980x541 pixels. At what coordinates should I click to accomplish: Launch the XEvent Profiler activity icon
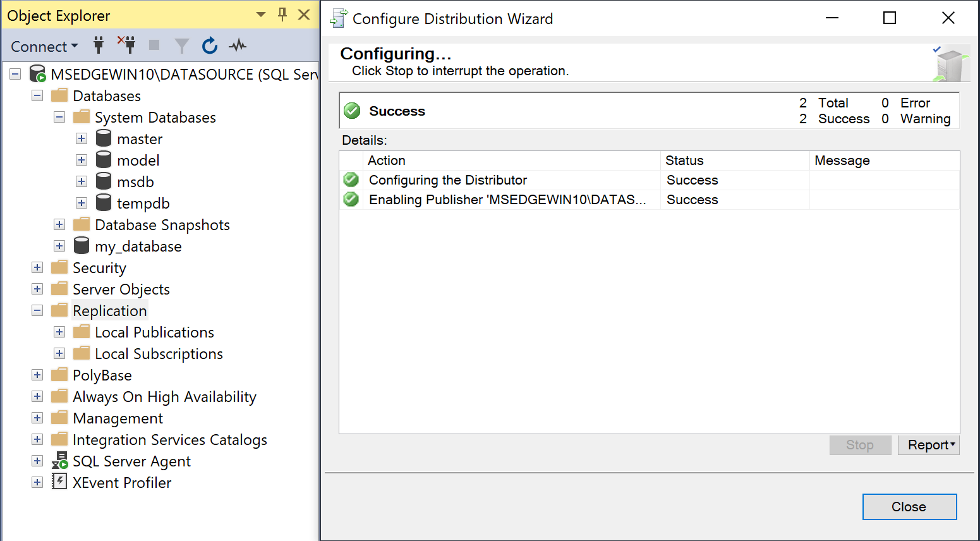pyautogui.click(x=59, y=482)
